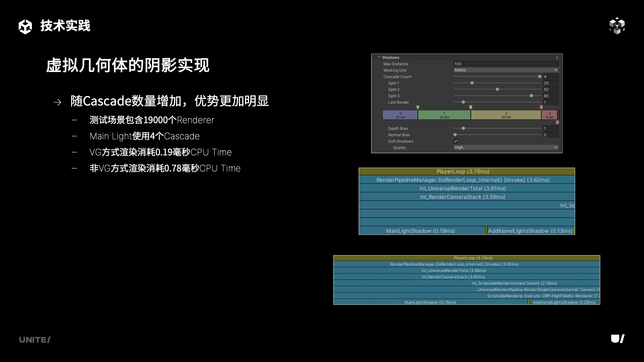Viewport: 644px width, 362px height.
Task: Click the Depth Bias slider knob
Action: [x=463, y=128]
